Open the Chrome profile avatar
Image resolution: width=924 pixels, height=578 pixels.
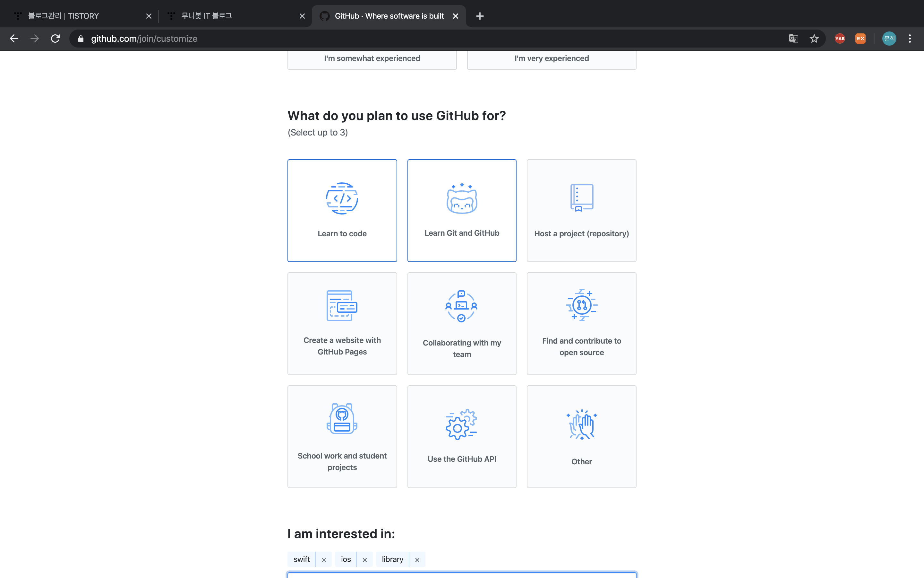click(889, 39)
